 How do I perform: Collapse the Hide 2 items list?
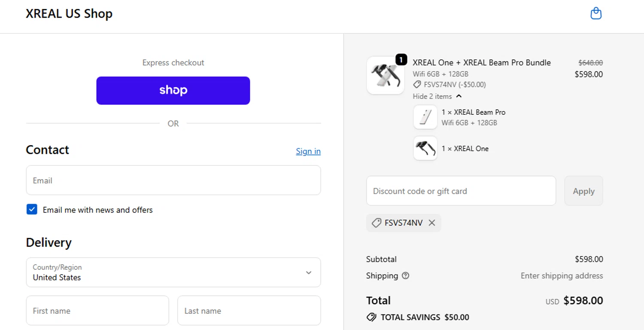click(x=437, y=96)
